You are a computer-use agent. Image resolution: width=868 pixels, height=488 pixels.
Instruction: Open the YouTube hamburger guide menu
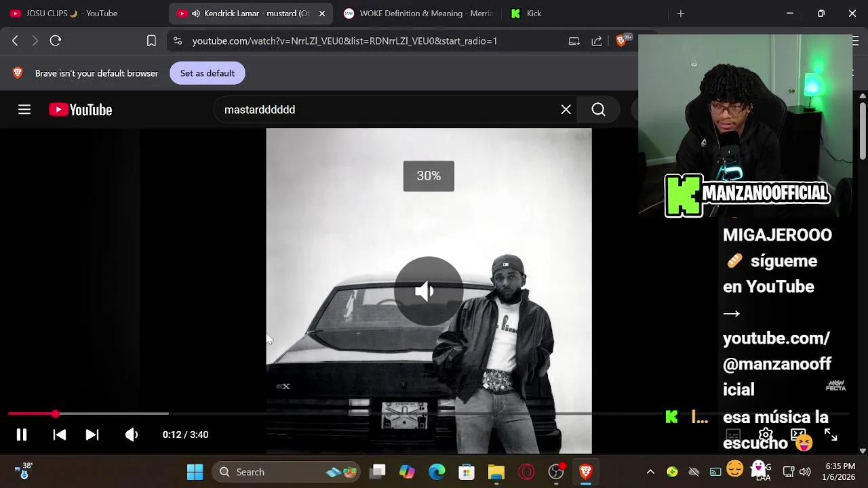[24, 110]
